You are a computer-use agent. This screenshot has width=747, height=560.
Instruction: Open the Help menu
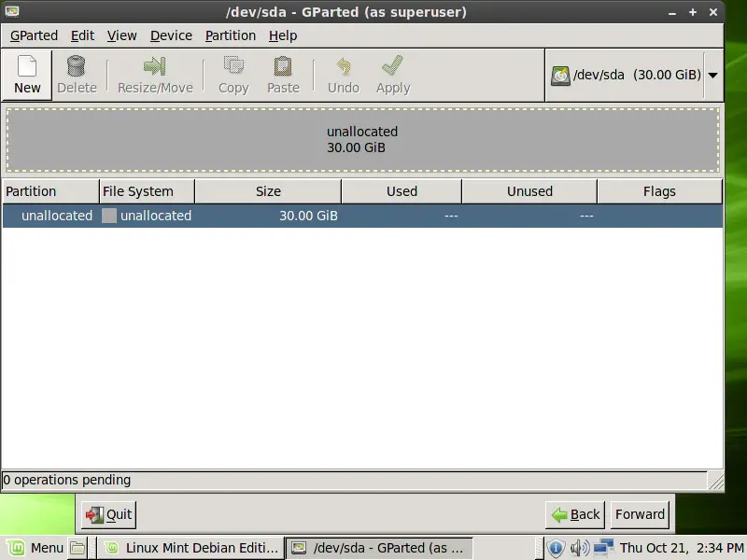[283, 35]
